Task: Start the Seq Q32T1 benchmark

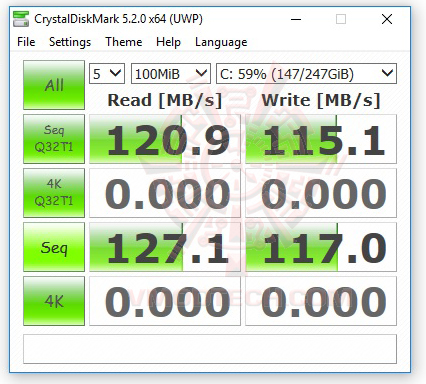Action: tap(54, 139)
